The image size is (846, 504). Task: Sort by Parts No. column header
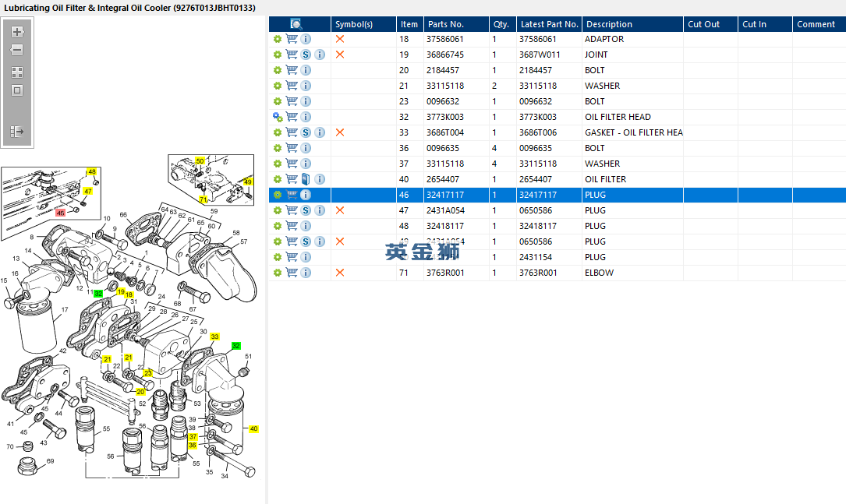pos(456,24)
